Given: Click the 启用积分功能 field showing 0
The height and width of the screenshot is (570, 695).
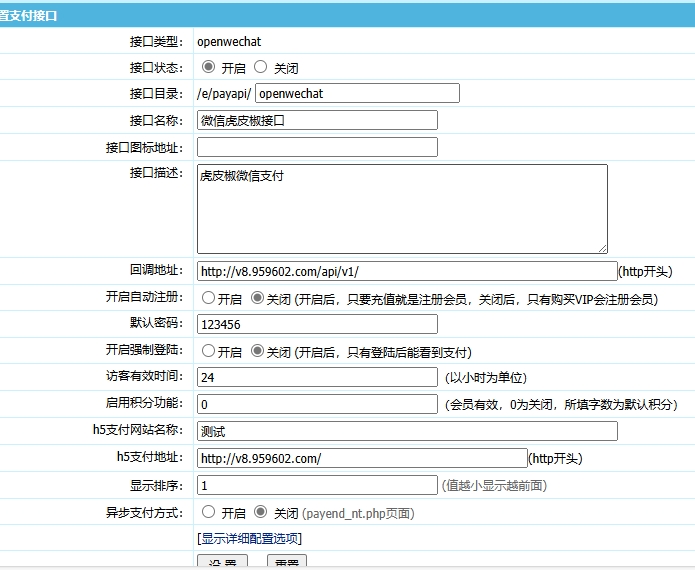Looking at the screenshot, I should 317,404.
